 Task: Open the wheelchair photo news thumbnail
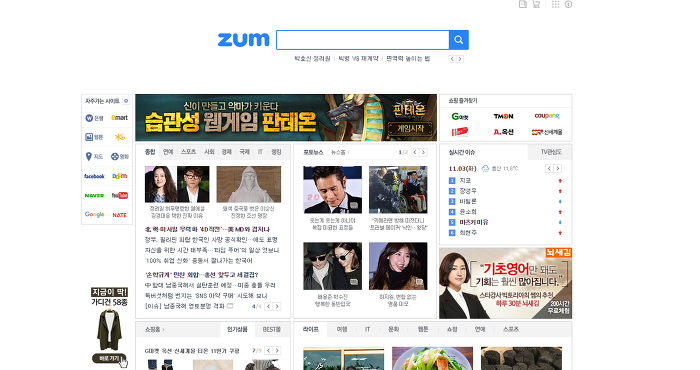tap(398, 189)
